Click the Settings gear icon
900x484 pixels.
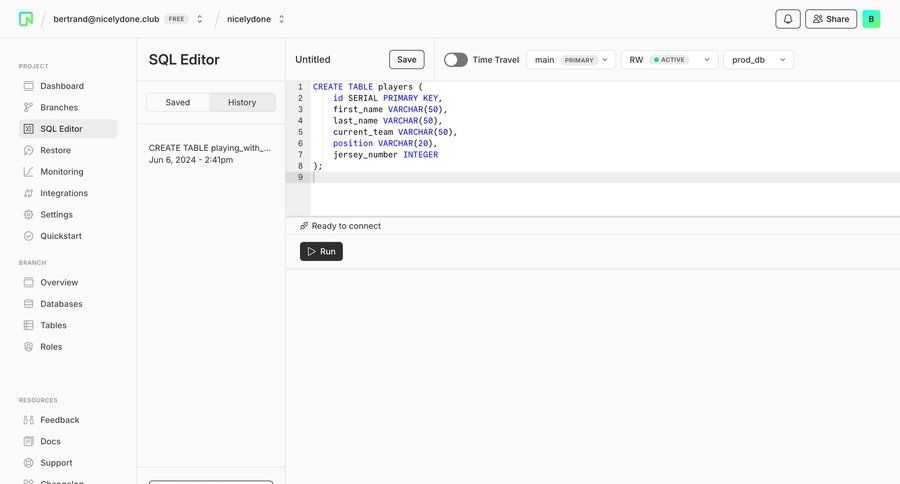click(29, 215)
